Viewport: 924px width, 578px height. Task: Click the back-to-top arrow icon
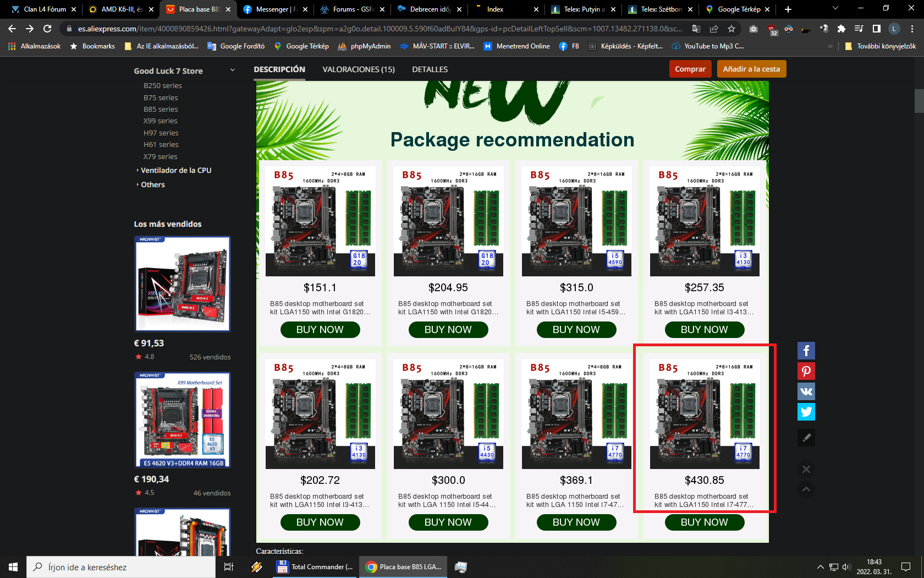point(806,489)
